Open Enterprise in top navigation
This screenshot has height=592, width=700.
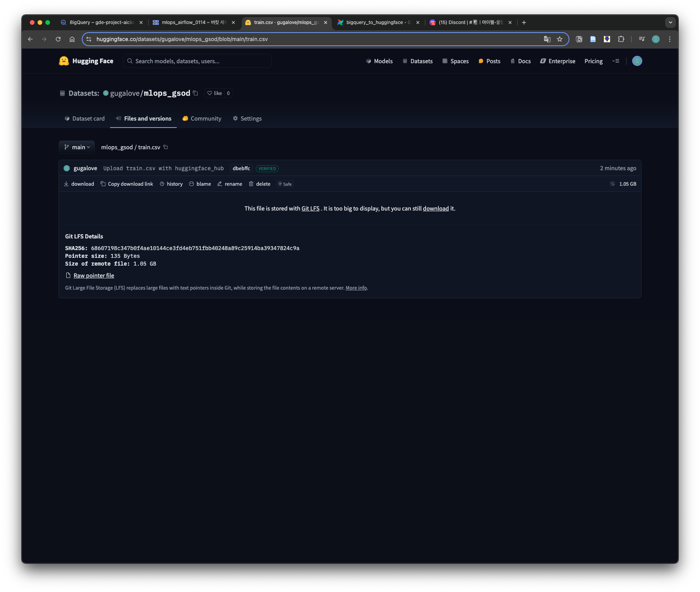tap(558, 61)
